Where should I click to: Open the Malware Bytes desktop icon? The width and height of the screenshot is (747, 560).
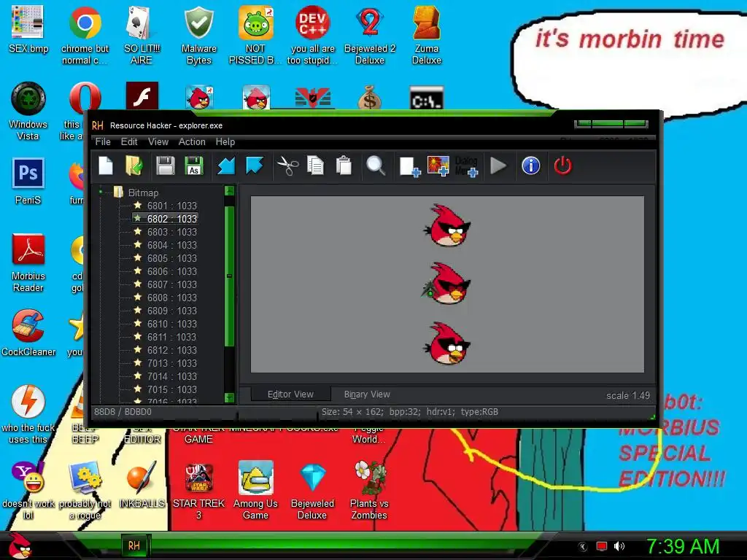coord(198,35)
